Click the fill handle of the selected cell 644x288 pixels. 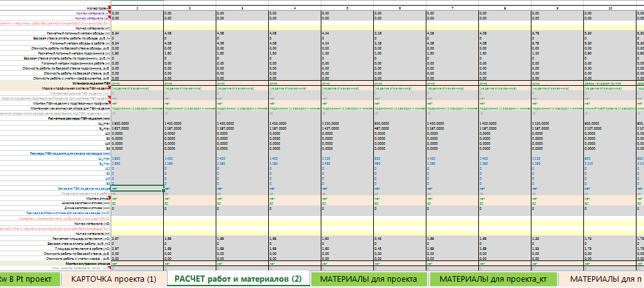[x=163, y=190]
